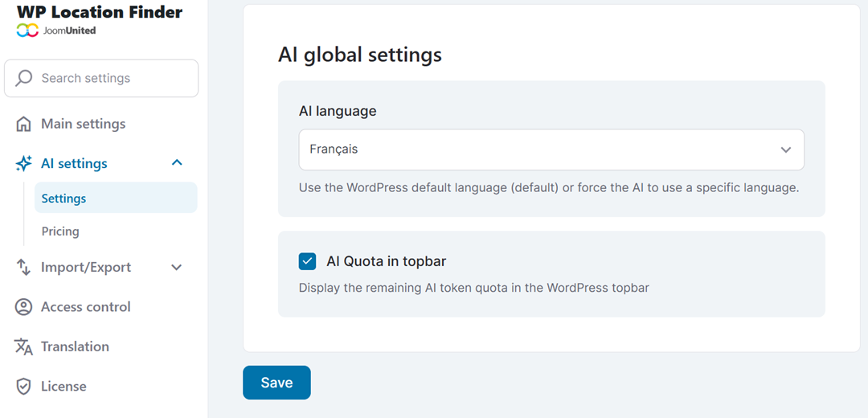Image resolution: width=868 pixels, height=418 pixels.
Task: Click the WP Location Finder title
Action: point(100,11)
